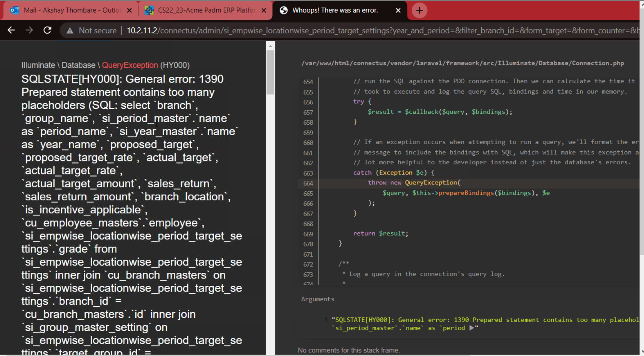Click the browser forward arrow
644x356 pixels.
pos(29,30)
